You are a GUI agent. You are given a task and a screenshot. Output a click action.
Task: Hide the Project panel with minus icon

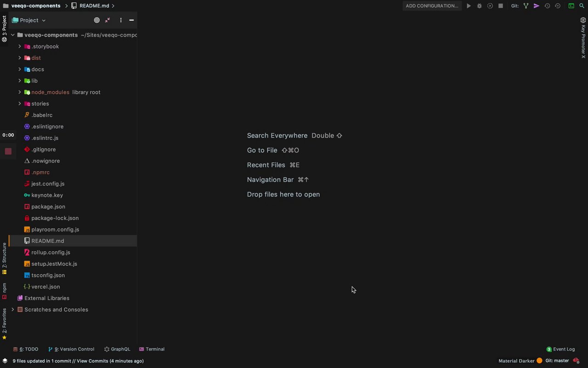coord(131,20)
